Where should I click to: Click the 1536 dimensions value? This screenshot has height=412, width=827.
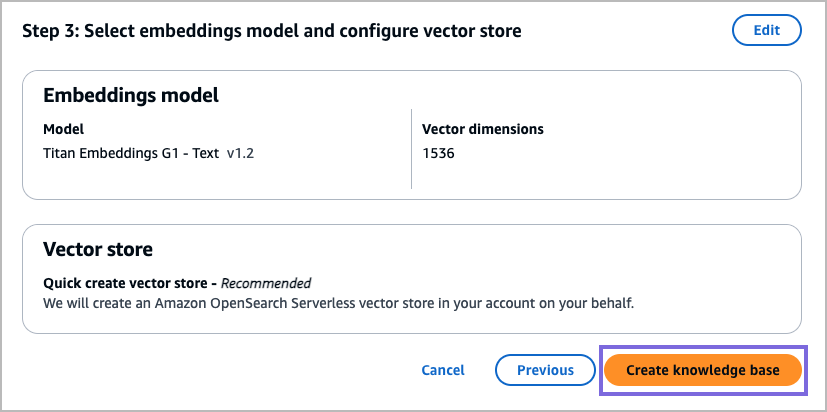coord(439,154)
